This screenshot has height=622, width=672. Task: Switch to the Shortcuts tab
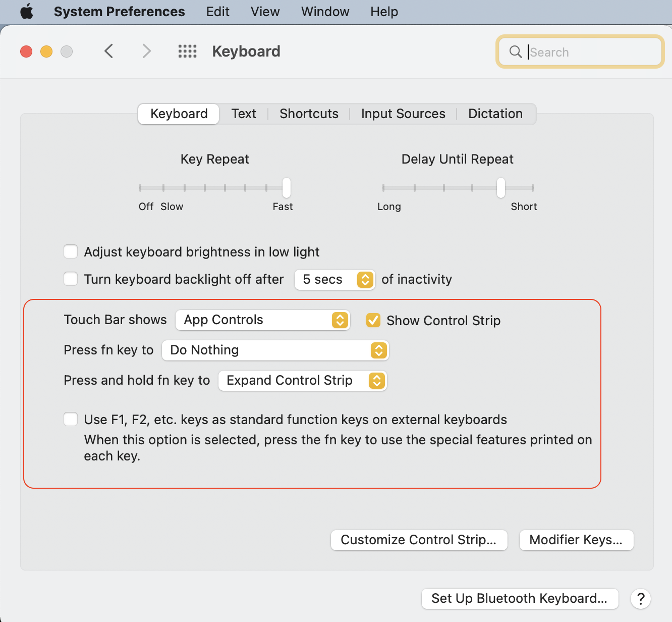308,114
